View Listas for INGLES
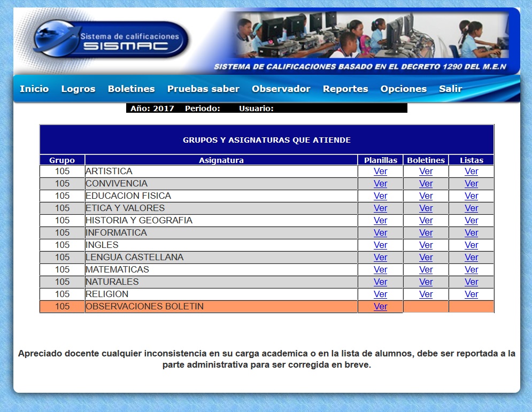The height and width of the screenshot is (412, 532). click(471, 245)
